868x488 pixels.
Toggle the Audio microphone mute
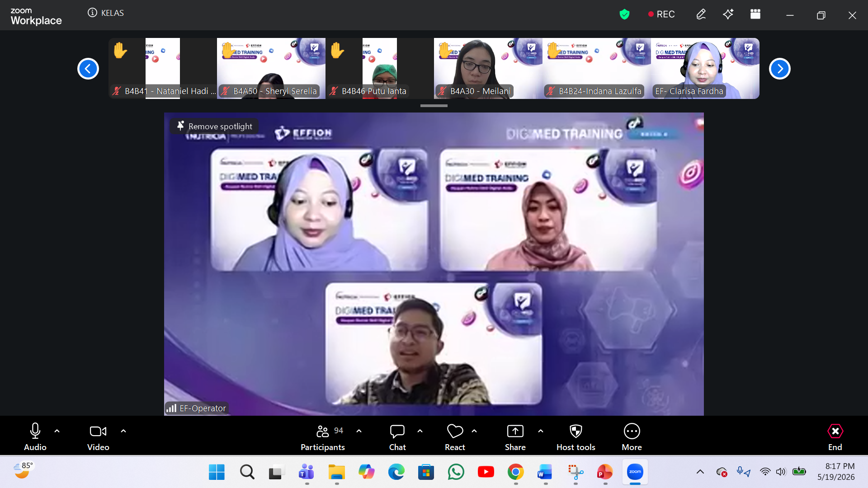(35, 436)
